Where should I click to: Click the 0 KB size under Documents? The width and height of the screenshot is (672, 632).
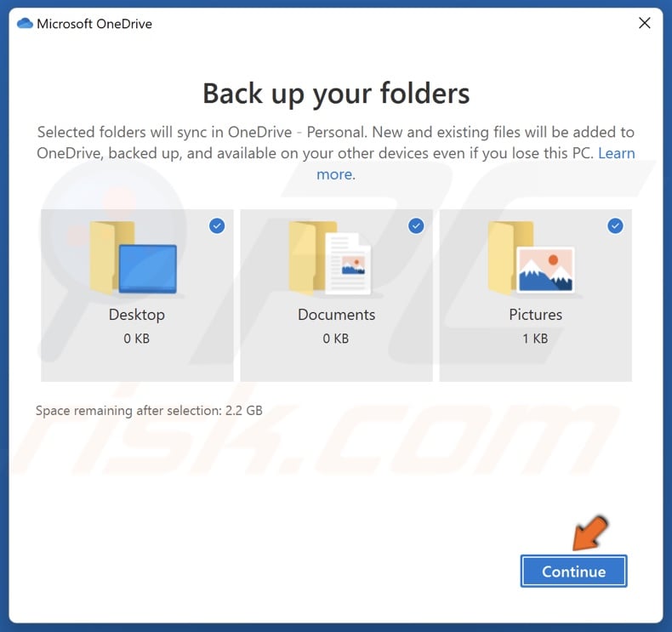(x=336, y=338)
